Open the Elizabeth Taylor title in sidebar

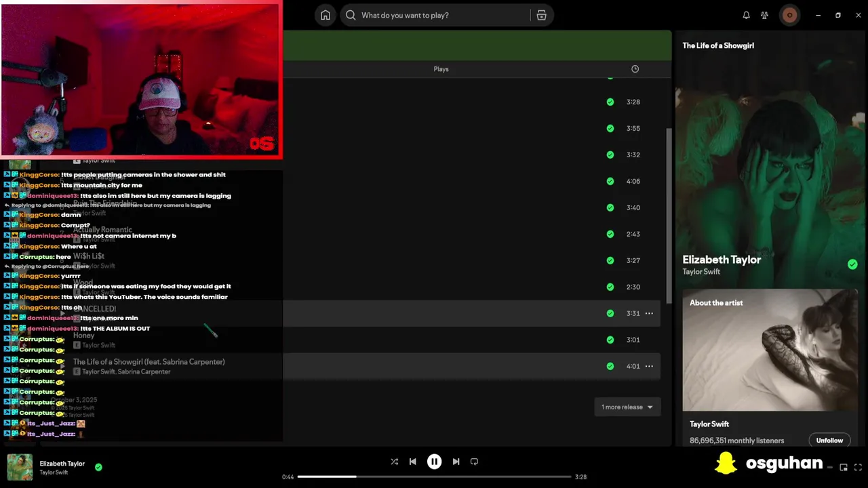(x=722, y=260)
